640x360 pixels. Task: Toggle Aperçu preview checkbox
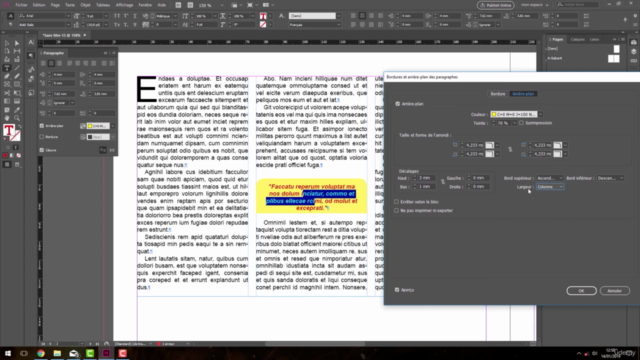click(x=397, y=290)
